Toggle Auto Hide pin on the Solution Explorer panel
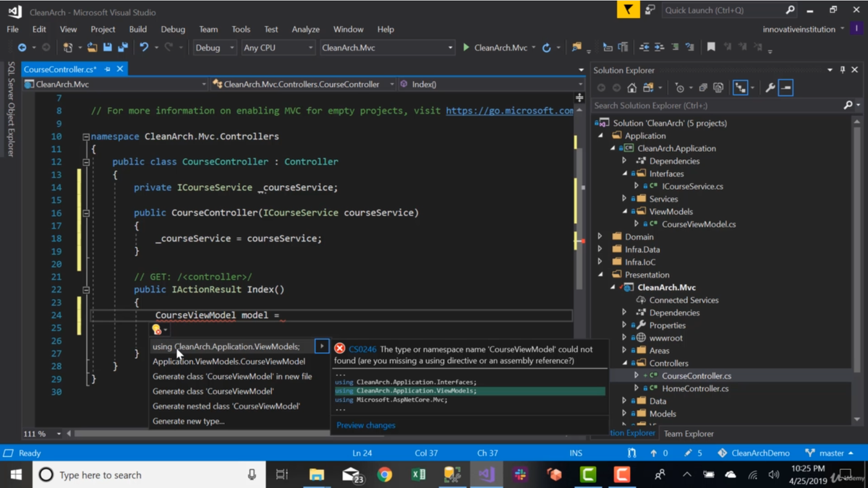The height and width of the screenshot is (488, 868). point(843,70)
